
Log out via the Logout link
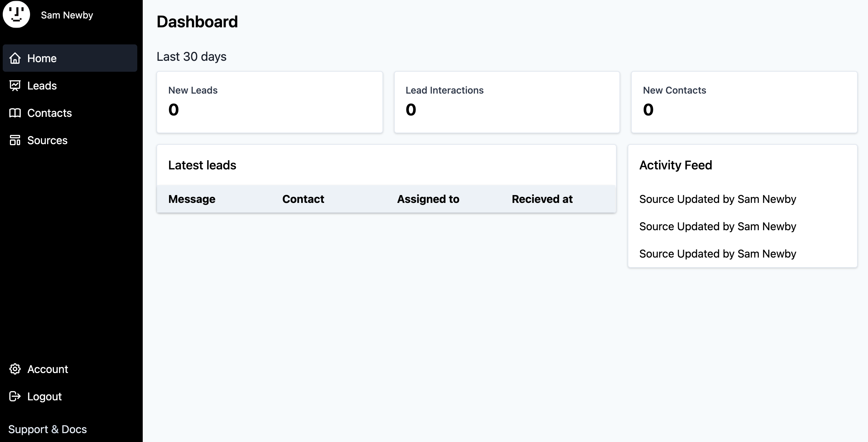44,397
